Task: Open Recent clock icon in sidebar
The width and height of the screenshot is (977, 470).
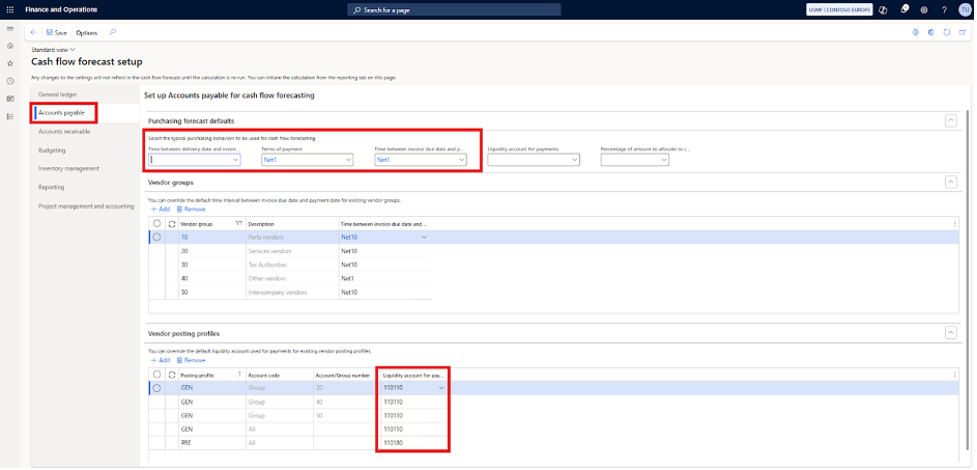Action: click(10, 81)
